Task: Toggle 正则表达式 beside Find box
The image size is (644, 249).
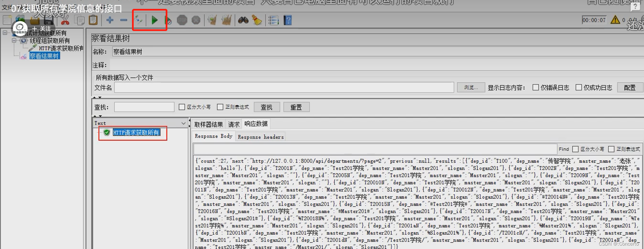Action: (611, 149)
